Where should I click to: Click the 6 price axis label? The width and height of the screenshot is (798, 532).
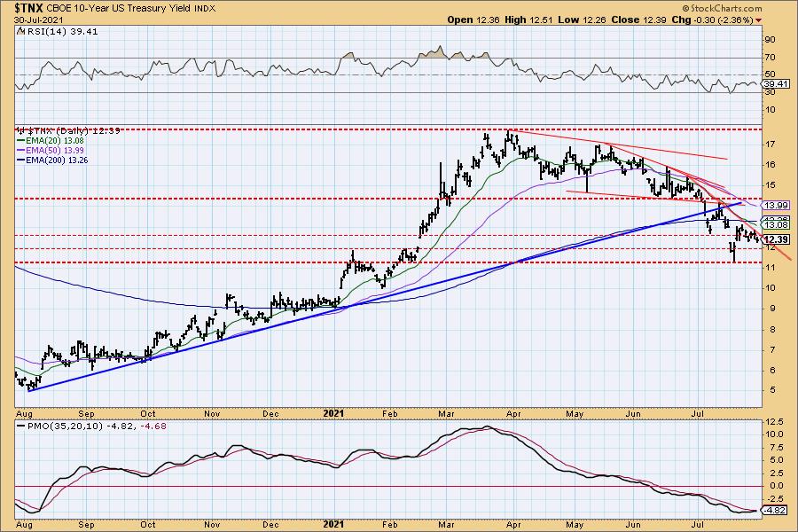pyautogui.click(x=772, y=370)
